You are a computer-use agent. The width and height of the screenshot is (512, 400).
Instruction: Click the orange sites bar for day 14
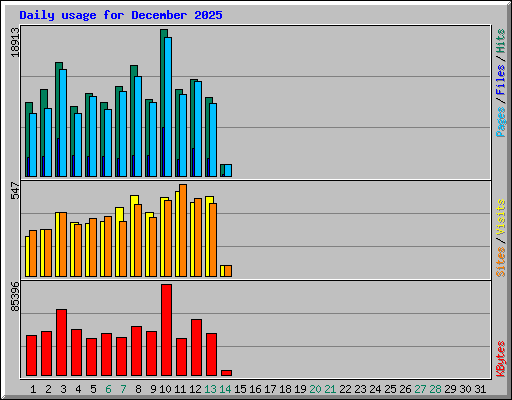pos(228,271)
